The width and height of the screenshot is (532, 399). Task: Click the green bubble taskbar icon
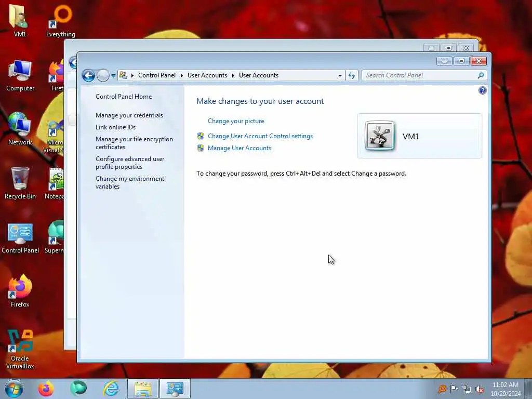pyautogui.click(x=78, y=389)
